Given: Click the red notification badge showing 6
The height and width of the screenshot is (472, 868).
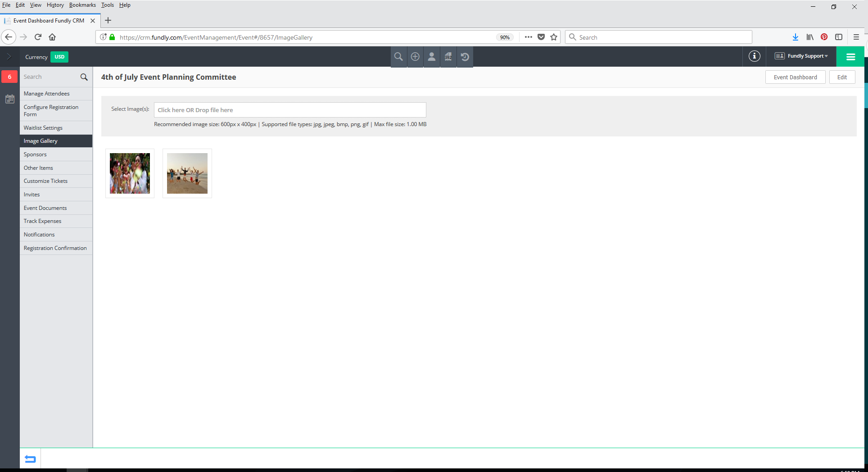Looking at the screenshot, I should click(x=9, y=77).
